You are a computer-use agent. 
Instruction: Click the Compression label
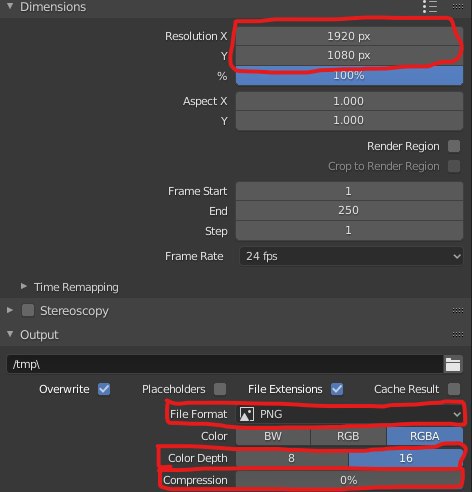point(195,480)
